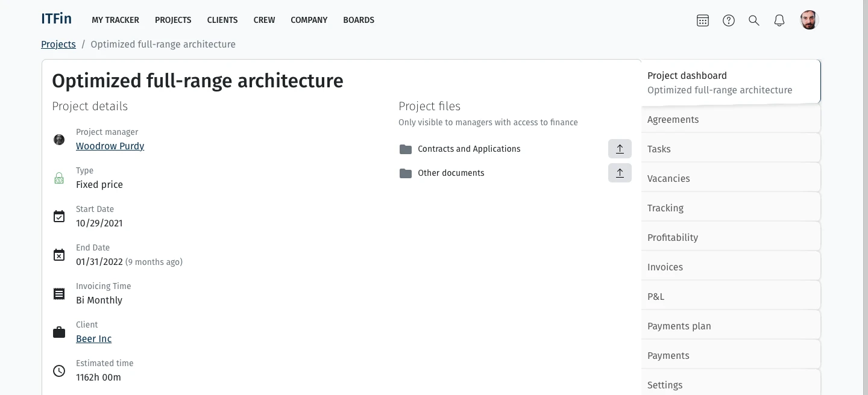This screenshot has height=395, width=868.
Task: Switch to the Agreements tab
Action: click(673, 119)
